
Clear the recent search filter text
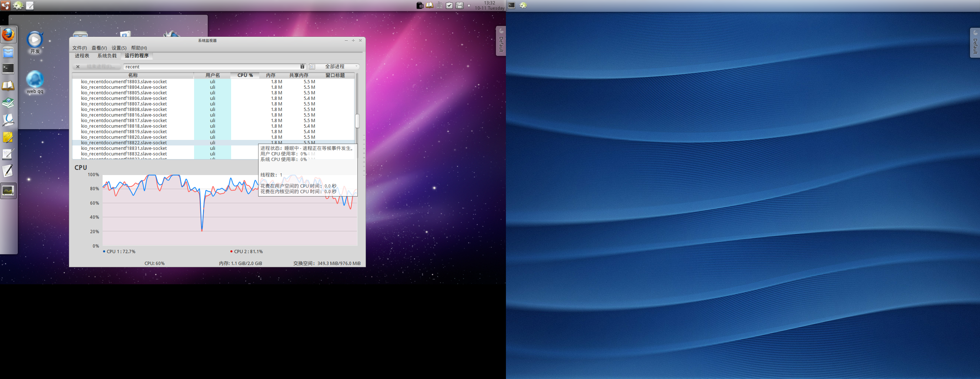click(303, 67)
